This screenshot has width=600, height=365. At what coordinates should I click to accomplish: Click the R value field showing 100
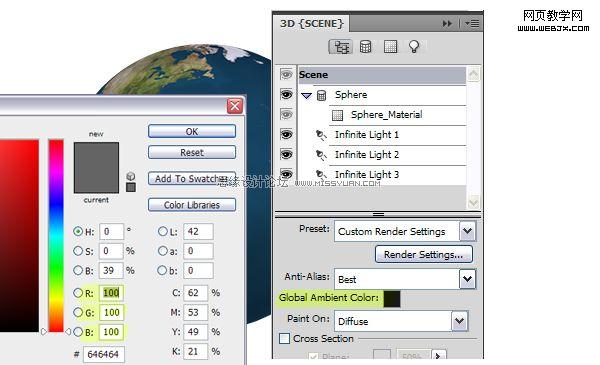click(x=111, y=293)
